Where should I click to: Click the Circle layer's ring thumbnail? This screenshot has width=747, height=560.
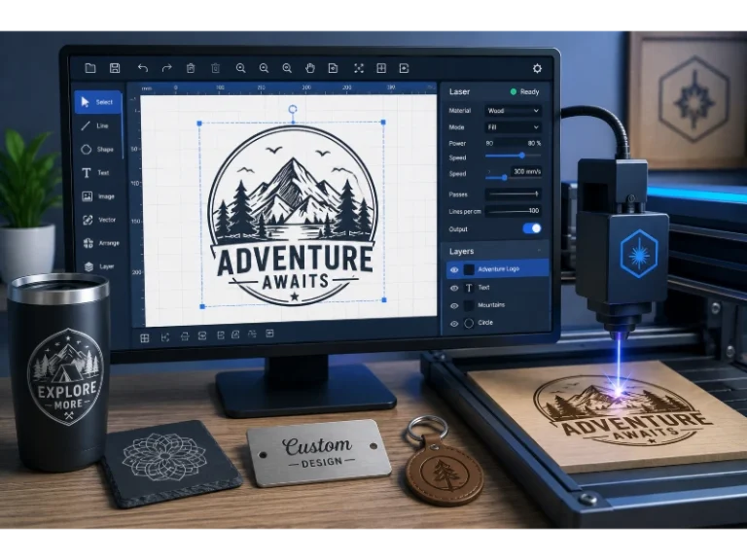click(469, 324)
